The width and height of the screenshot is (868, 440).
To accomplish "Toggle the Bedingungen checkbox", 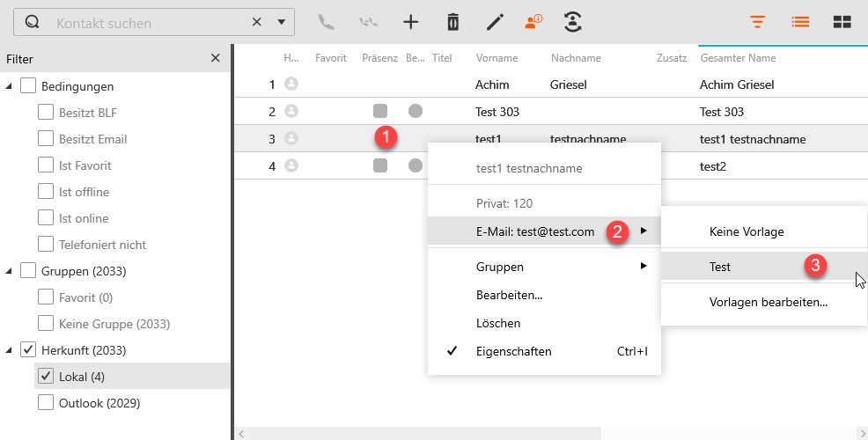I will pyautogui.click(x=28, y=85).
